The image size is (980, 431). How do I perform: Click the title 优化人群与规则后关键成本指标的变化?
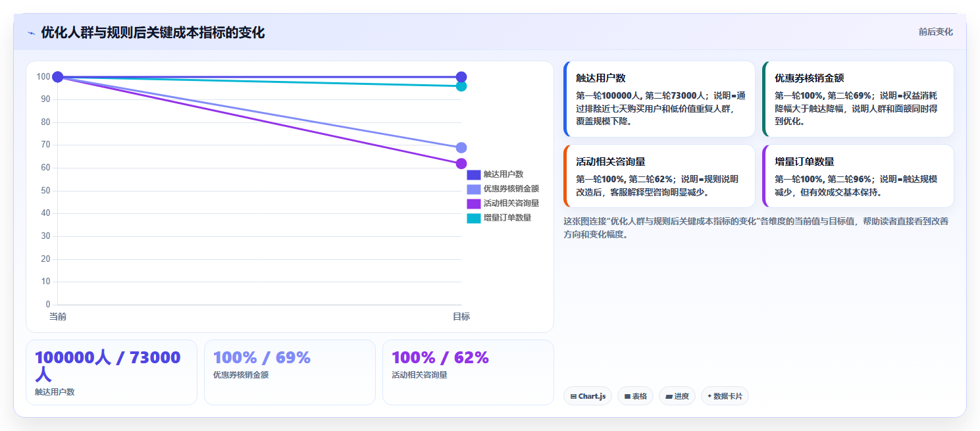click(x=153, y=33)
